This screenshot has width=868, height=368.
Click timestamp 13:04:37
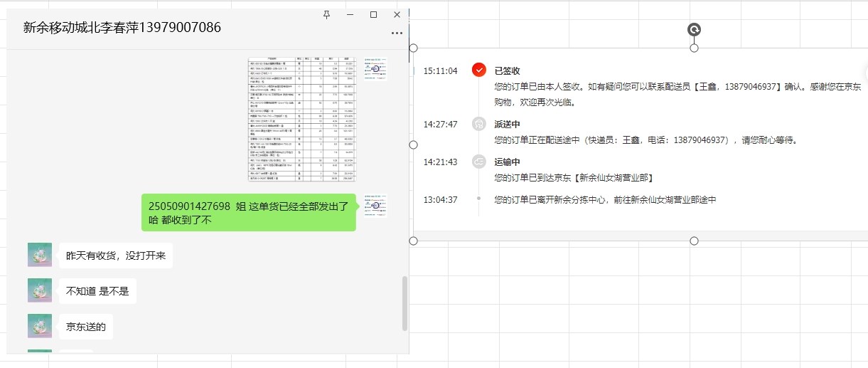coord(440,199)
